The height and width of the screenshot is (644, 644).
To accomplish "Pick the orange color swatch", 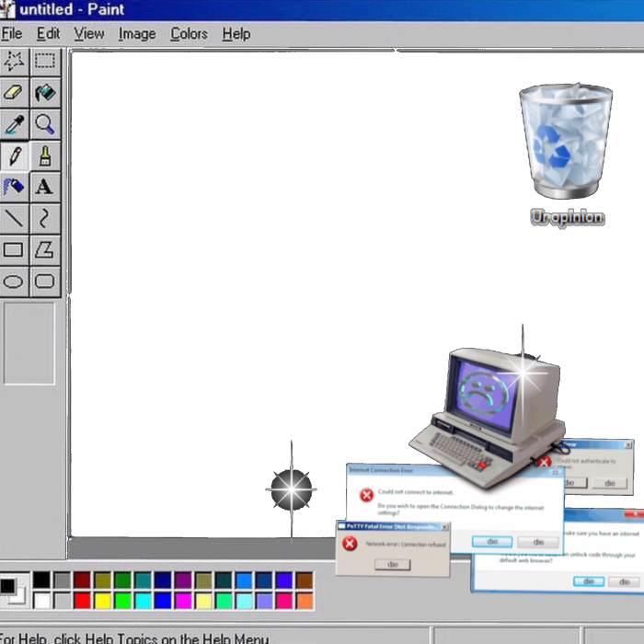I will pos(305,601).
